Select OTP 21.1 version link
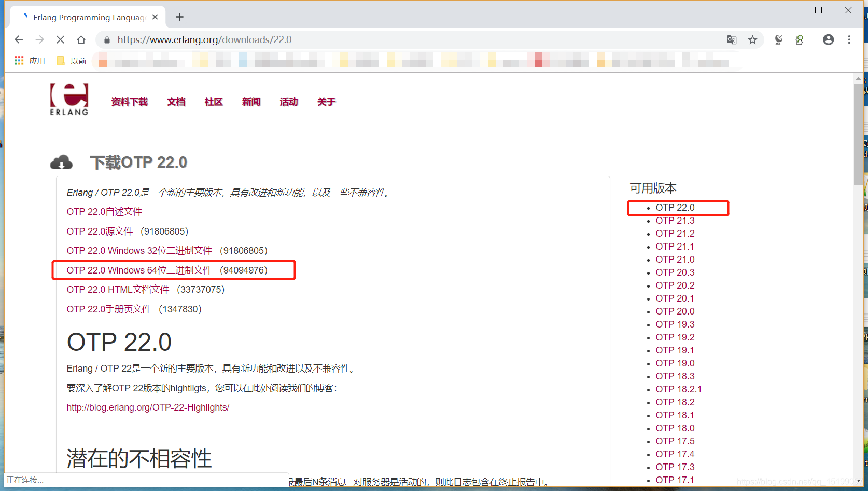The image size is (868, 491). pos(675,247)
